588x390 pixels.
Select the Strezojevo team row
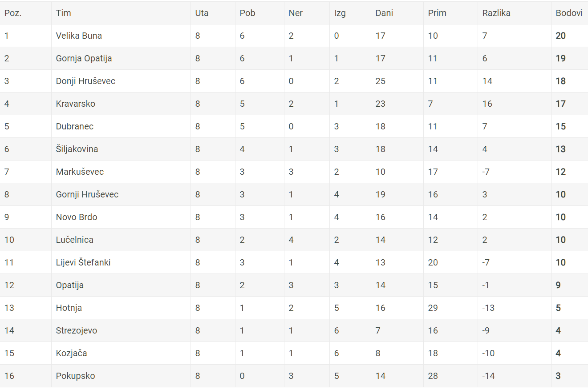tap(294, 330)
